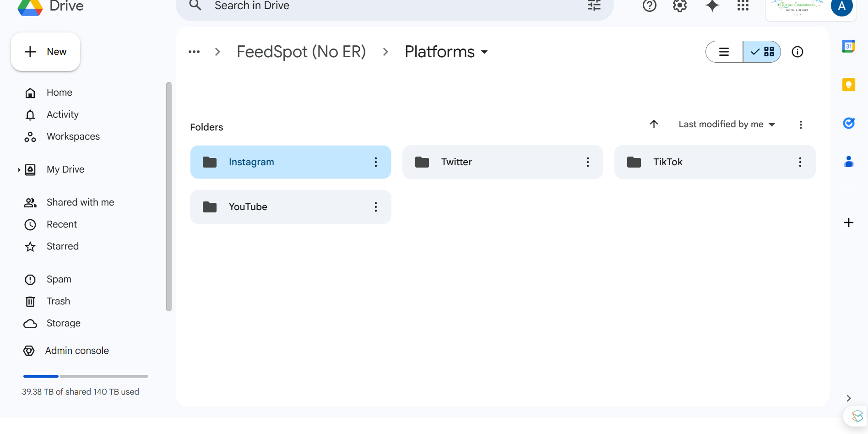The width and height of the screenshot is (868, 434).
Task: Click the floating extension icon at bottom right
Action: (x=857, y=416)
